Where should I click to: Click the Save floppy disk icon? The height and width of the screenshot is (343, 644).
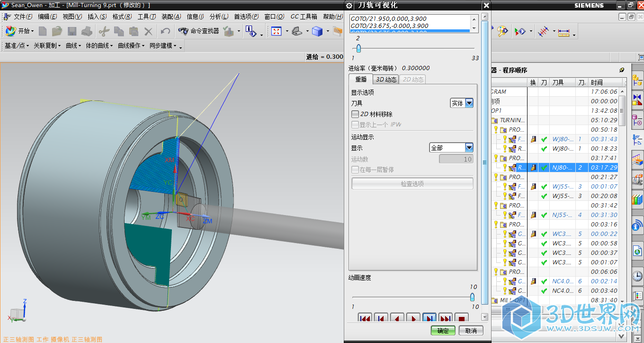(x=72, y=31)
